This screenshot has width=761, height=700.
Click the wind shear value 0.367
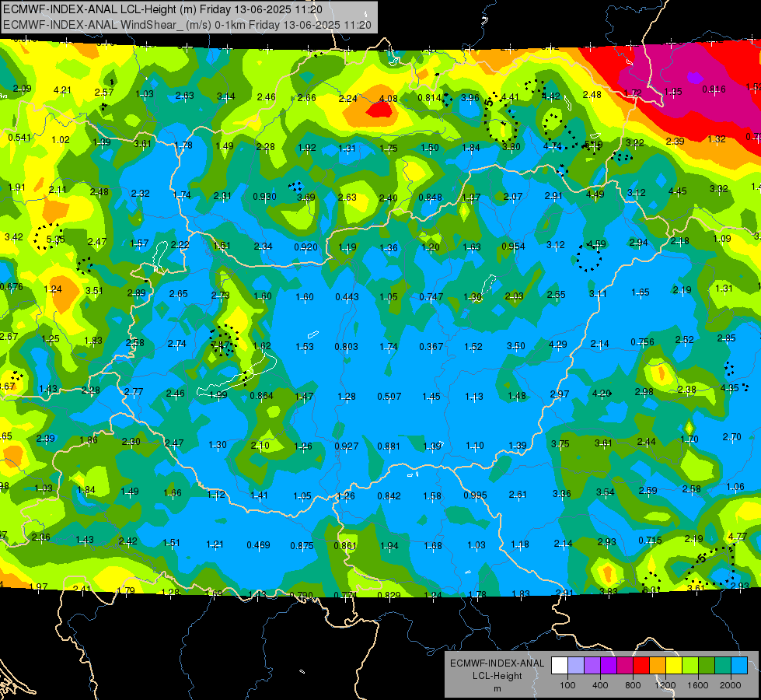(x=431, y=346)
